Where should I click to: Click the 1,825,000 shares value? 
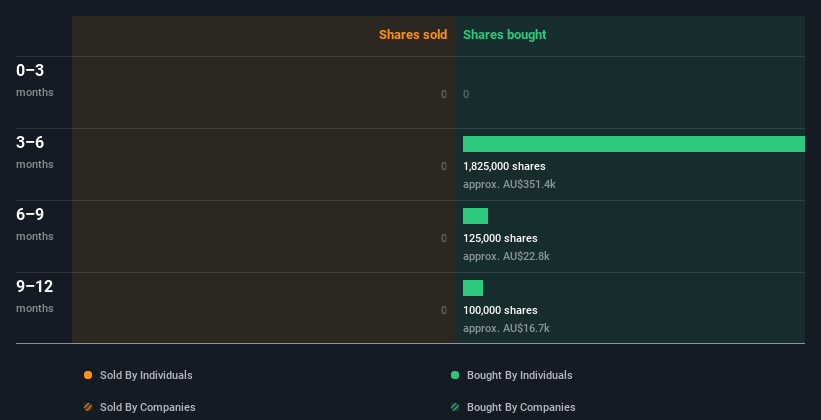coord(504,166)
